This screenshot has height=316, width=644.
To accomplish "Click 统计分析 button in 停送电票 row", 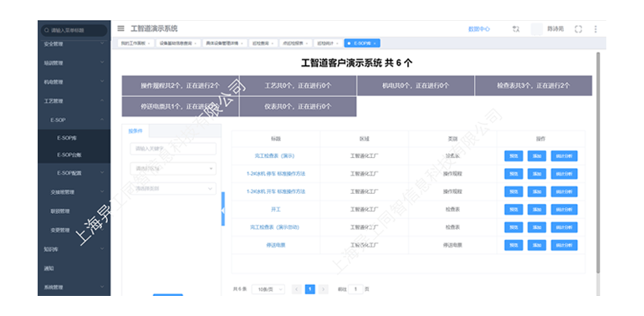I will [564, 245].
